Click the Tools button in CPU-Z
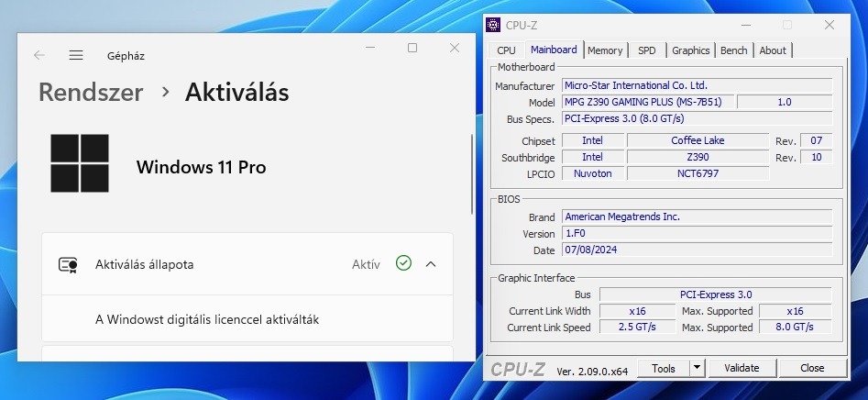Viewport: 868px width, 400px height. pos(664,368)
